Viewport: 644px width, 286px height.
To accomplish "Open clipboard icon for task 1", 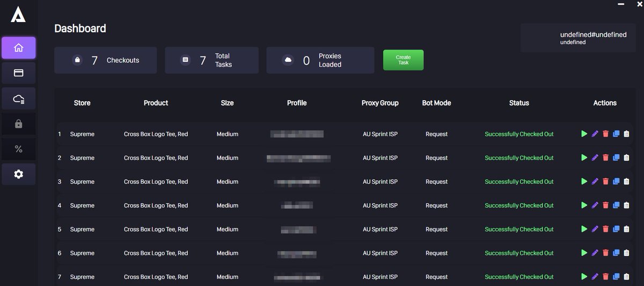I will [x=626, y=134].
